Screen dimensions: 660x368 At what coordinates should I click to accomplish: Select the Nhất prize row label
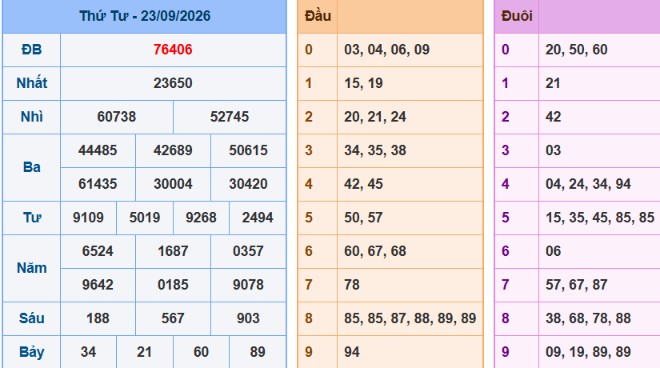point(32,83)
